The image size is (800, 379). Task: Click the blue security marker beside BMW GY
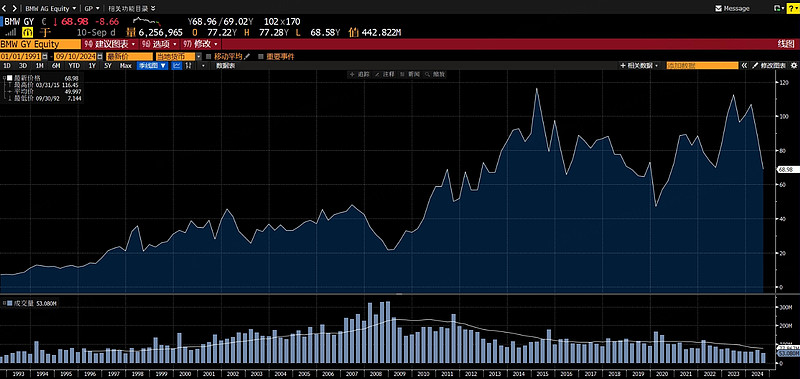click(2, 21)
